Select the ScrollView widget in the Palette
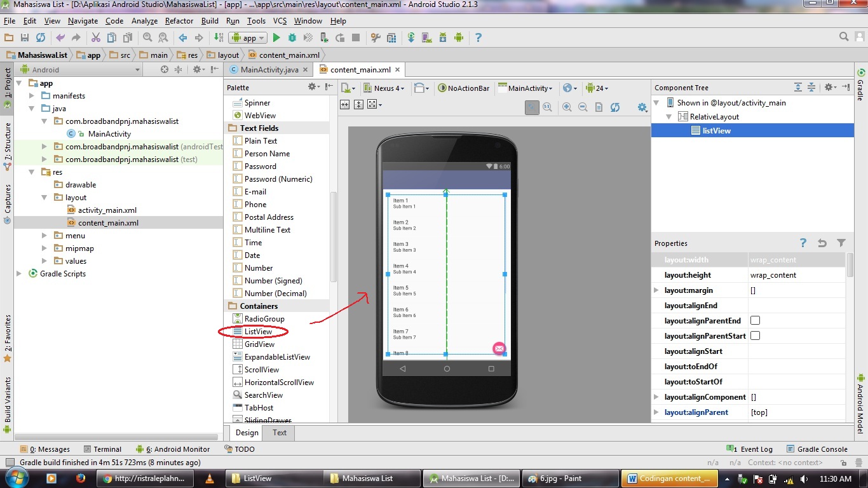Screen dimensions: 868x488 point(262,370)
